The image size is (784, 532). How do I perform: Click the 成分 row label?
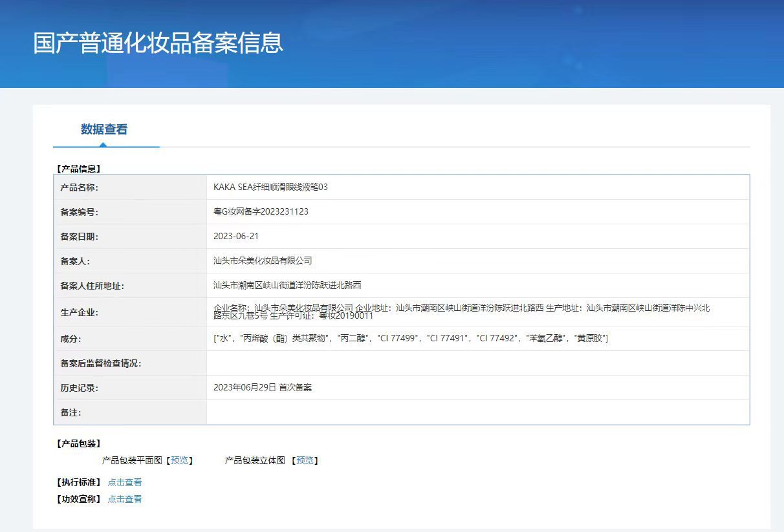[71, 339]
